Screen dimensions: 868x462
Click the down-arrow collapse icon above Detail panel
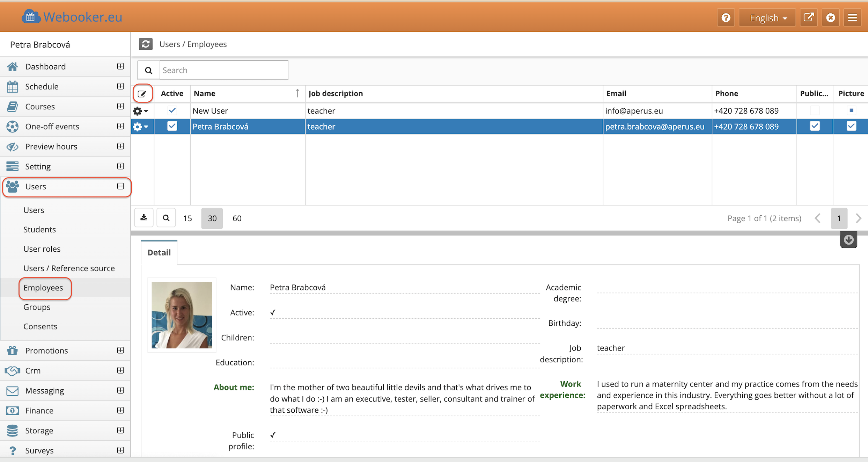[x=848, y=240]
